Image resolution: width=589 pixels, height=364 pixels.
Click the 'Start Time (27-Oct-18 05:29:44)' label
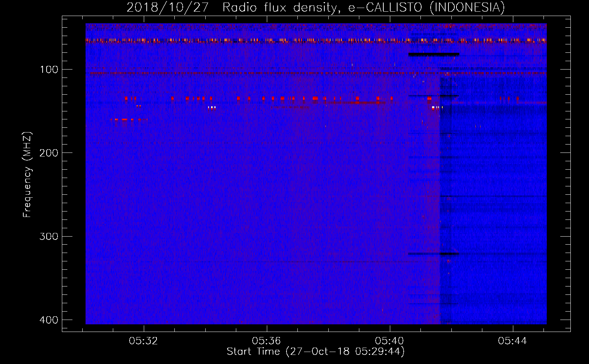point(316,352)
